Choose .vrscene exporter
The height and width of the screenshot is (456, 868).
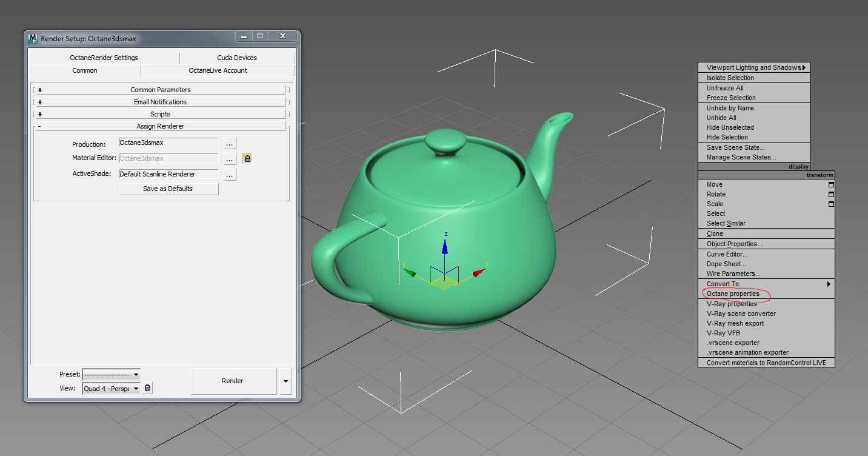(766, 343)
